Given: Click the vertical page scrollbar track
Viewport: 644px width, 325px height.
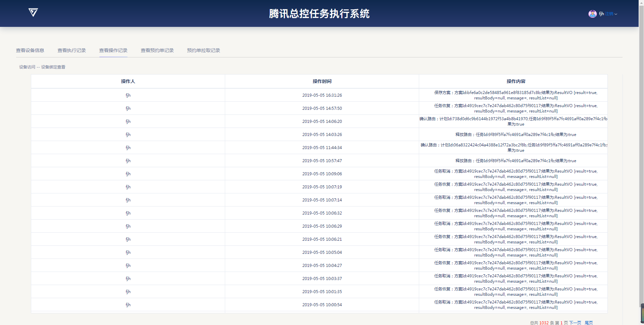Looking at the screenshot, I should click(642, 168).
